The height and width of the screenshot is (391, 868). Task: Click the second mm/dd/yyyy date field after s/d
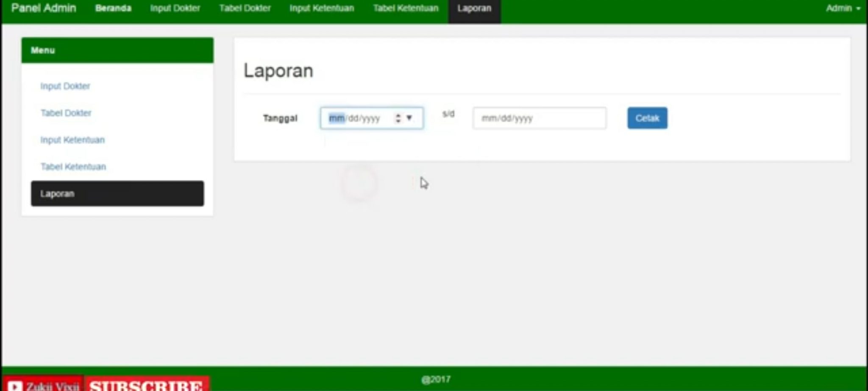tap(539, 118)
